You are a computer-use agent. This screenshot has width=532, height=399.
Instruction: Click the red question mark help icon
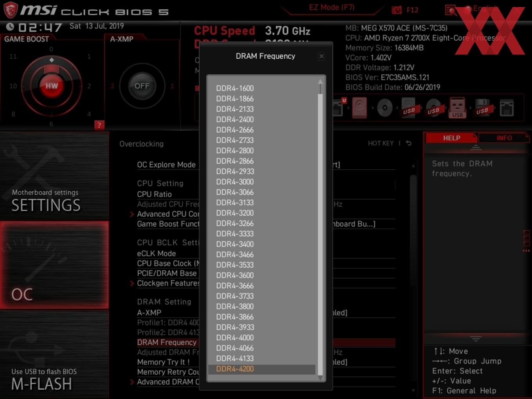(99, 125)
